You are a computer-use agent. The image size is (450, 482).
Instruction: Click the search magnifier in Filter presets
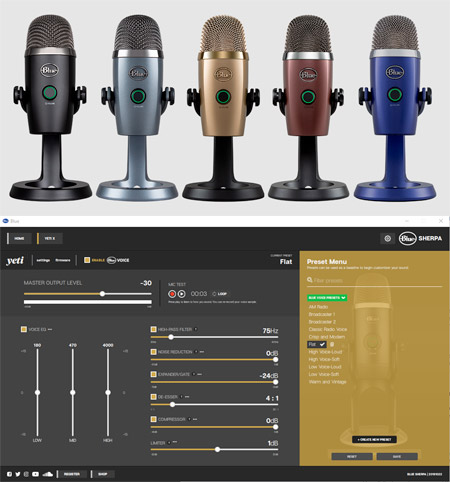(310, 280)
